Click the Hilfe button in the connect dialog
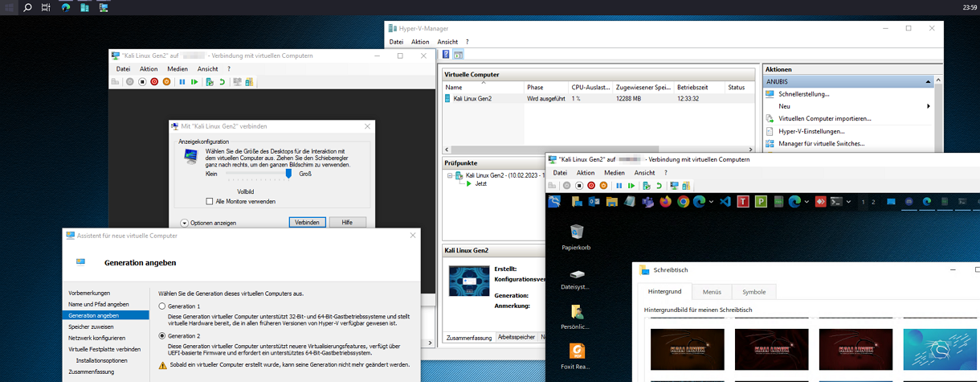Viewport: 980px width, 382px height. point(347,223)
